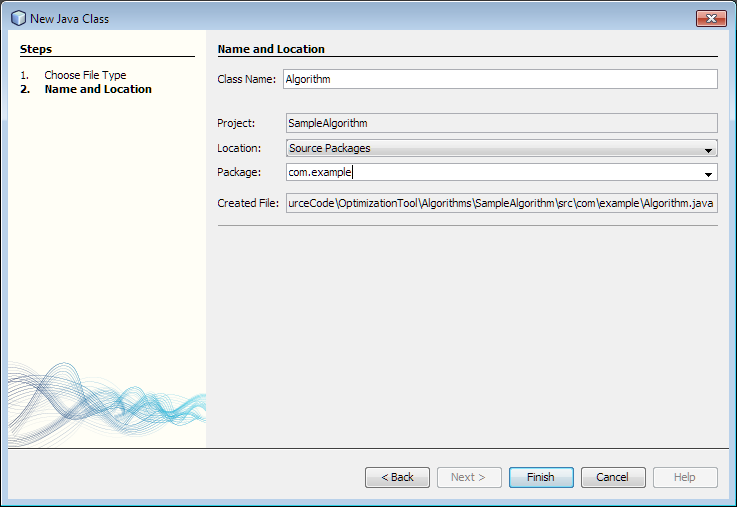
Task: Click the Location label
Action: 239,148
